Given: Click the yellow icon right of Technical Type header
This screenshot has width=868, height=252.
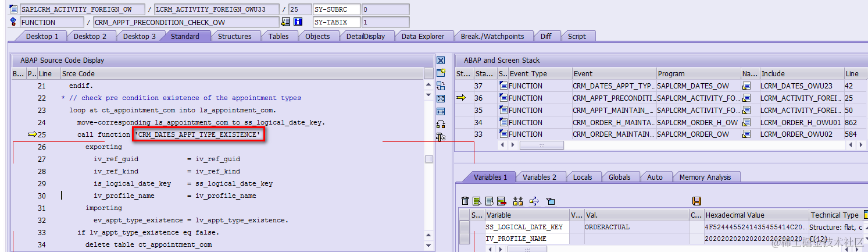Looking at the screenshot, I should tap(865, 215).
